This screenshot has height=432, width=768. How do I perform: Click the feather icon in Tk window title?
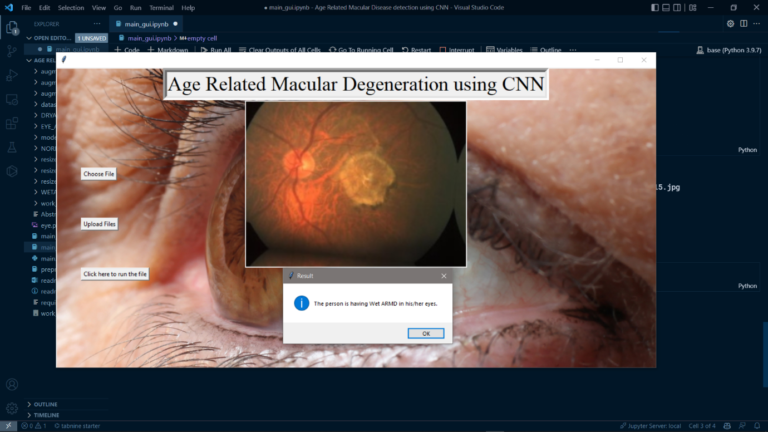[x=64, y=60]
